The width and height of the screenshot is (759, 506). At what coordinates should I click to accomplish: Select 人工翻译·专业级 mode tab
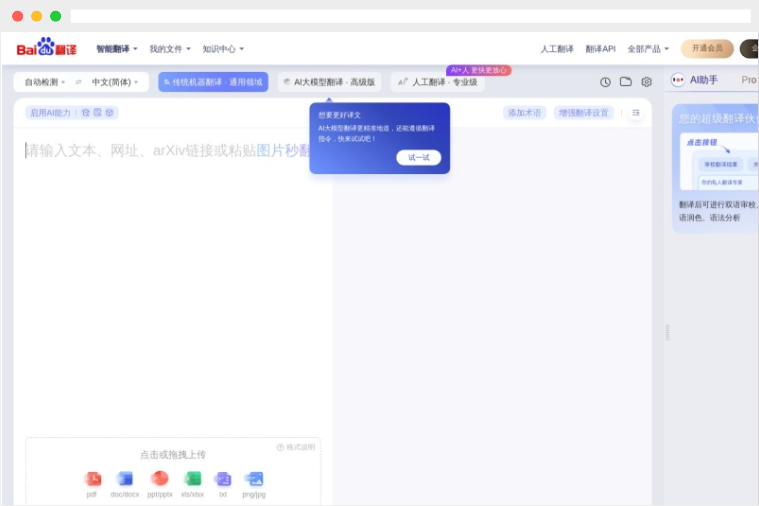pyautogui.click(x=438, y=82)
